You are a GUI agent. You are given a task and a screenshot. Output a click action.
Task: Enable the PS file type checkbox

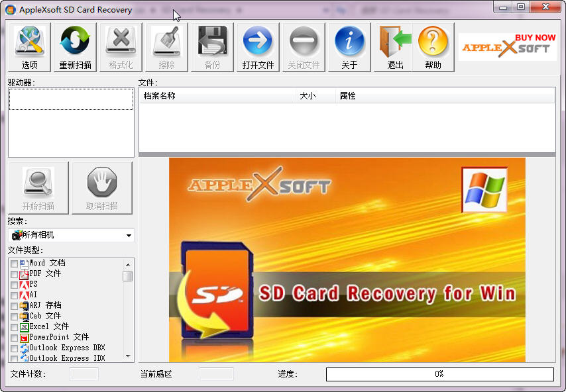click(x=14, y=285)
